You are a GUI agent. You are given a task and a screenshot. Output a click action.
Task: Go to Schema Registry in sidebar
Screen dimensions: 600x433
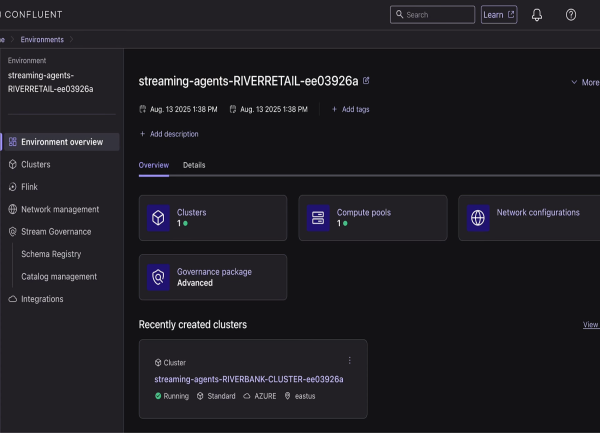(51, 254)
